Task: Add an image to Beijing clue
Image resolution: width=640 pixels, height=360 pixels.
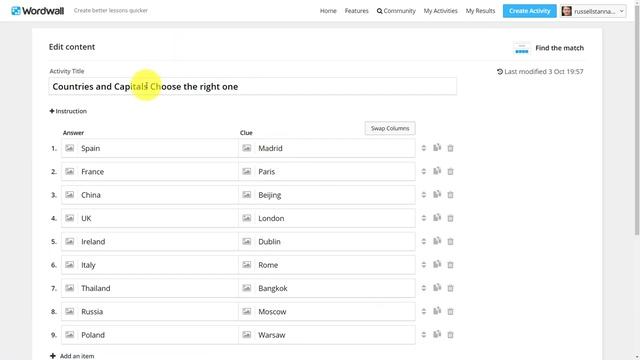Action: tap(247, 195)
